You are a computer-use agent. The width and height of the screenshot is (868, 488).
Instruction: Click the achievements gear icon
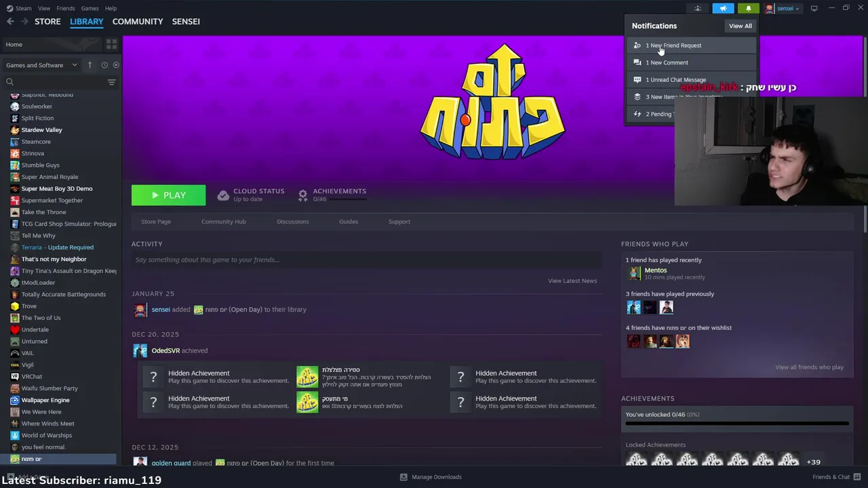pyautogui.click(x=302, y=195)
